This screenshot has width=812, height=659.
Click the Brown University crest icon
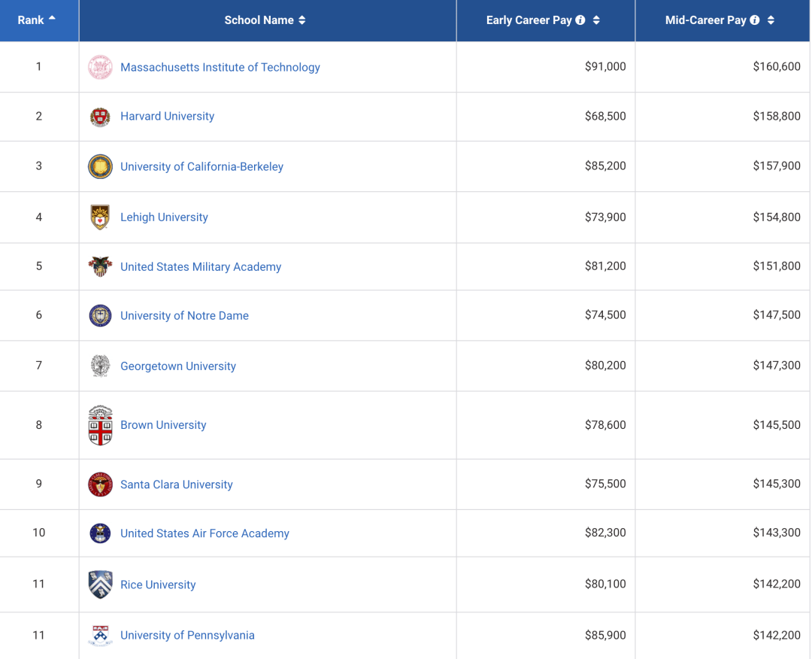(x=101, y=425)
